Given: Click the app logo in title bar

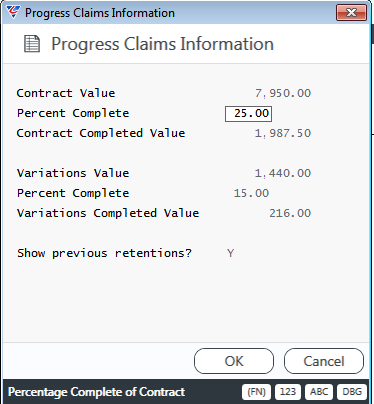Looking at the screenshot, I should pyautogui.click(x=13, y=12).
